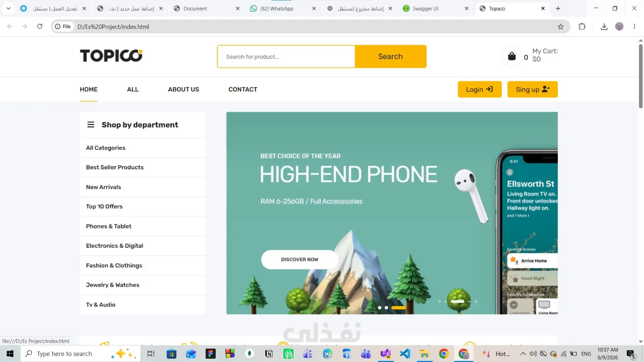Screen dimensions: 644x362
Task: Bookmark this page with the star icon
Action: pyautogui.click(x=561, y=27)
